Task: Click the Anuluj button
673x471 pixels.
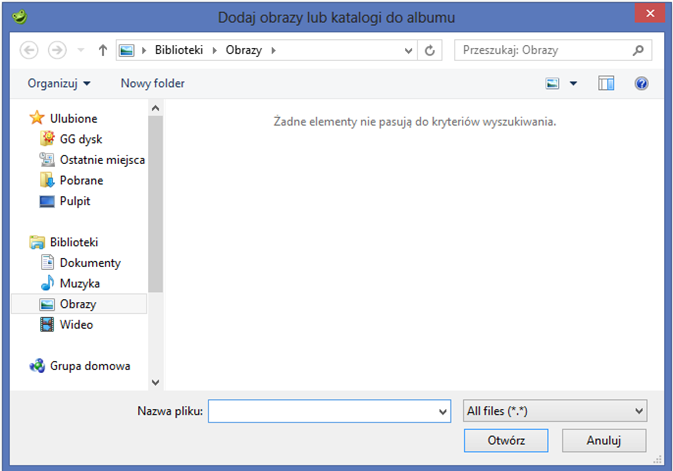Action: pyautogui.click(x=604, y=441)
